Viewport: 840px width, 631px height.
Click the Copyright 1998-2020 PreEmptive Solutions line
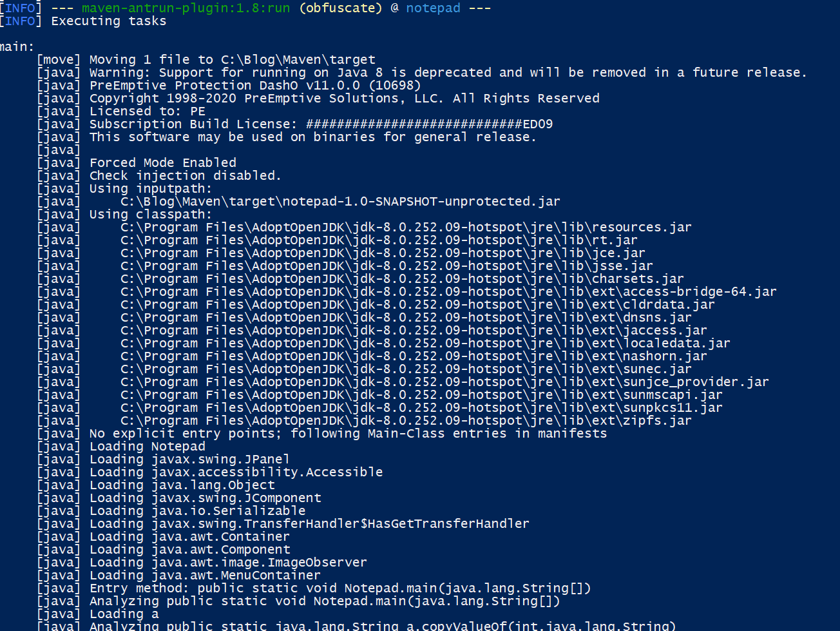click(344, 99)
